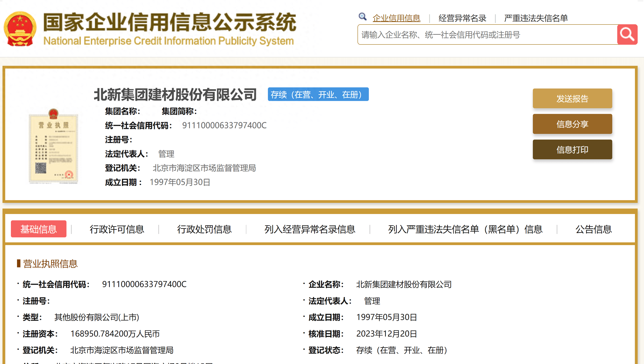Open the 列入严重违法失信名单（黑名单）信息 tab
The height and width of the screenshot is (364, 644).
pos(465,229)
